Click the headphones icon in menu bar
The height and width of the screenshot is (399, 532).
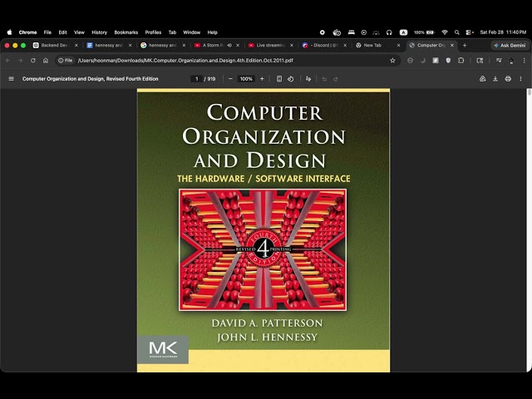389,32
